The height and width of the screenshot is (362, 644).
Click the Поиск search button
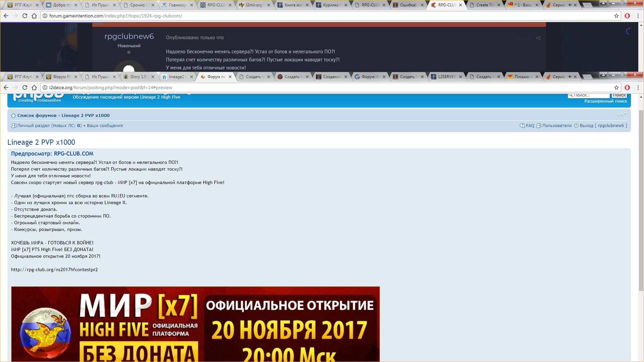[619, 95]
